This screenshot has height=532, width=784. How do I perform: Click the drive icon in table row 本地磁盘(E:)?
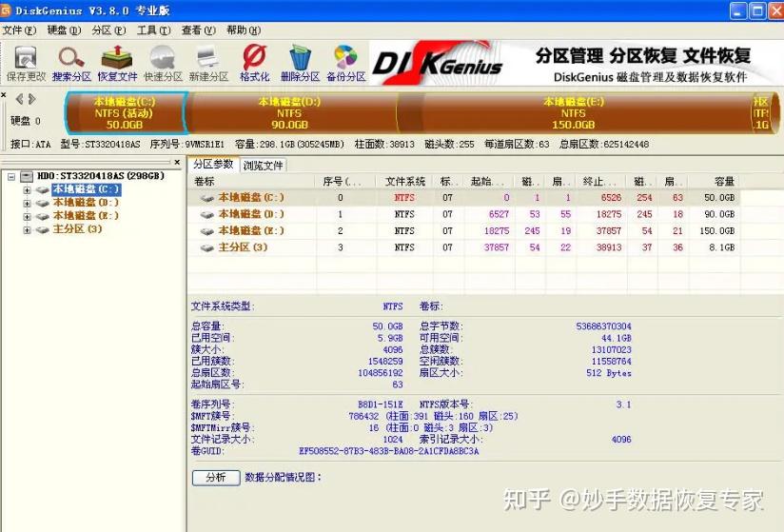coord(207,231)
